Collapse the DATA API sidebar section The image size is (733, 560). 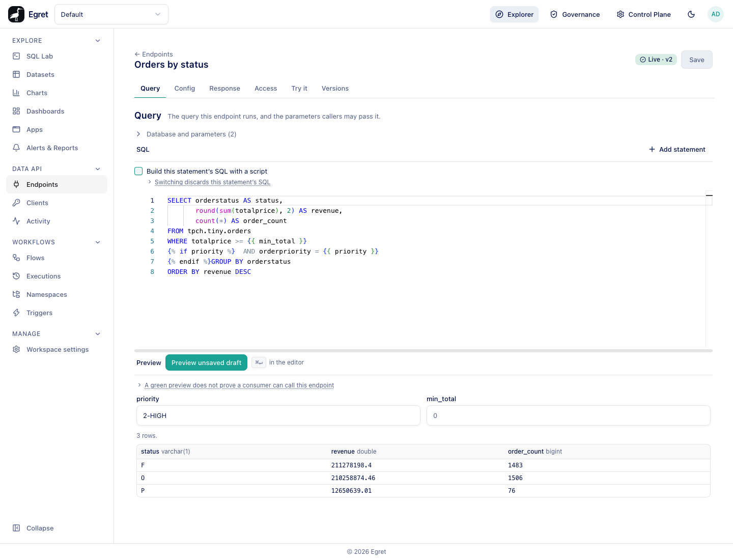pyautogui.click(x=98, y=169)
